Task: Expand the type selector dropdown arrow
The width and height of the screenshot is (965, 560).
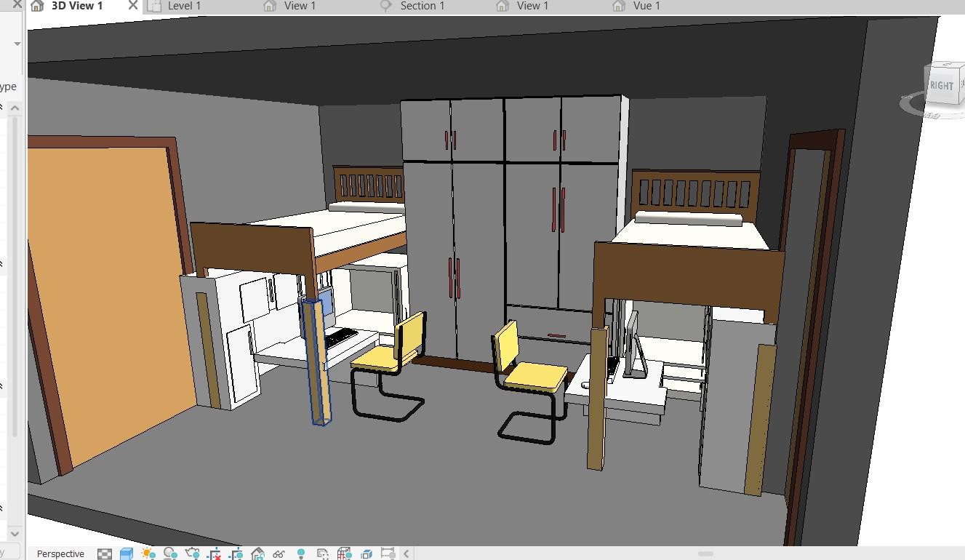Action: (17, 44)
